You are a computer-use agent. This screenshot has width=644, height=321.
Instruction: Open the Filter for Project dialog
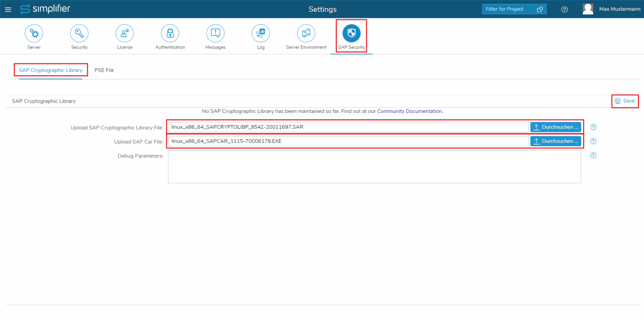coord(514,9)
